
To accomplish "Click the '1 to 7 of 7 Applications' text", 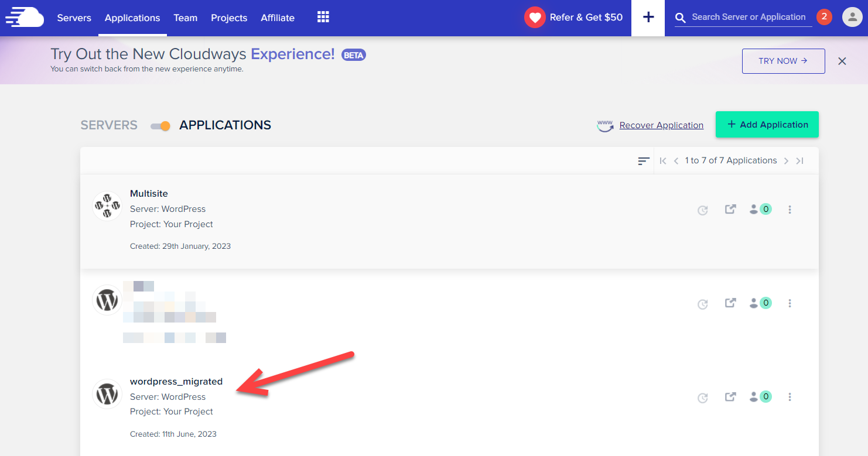I will pos(731,160).
